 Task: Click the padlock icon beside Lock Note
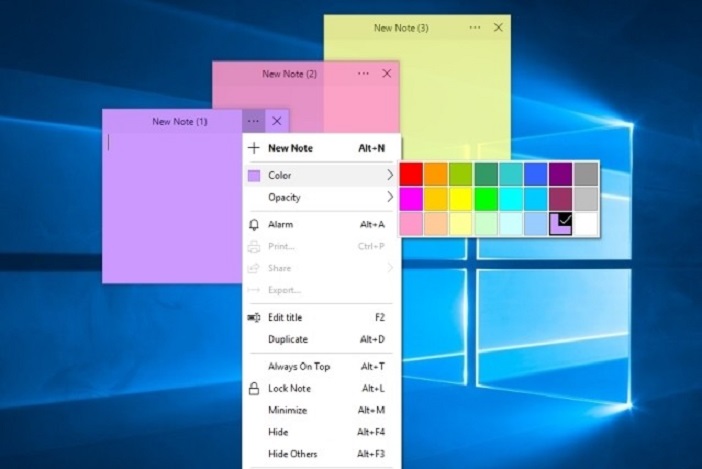[x=254, y=388]
